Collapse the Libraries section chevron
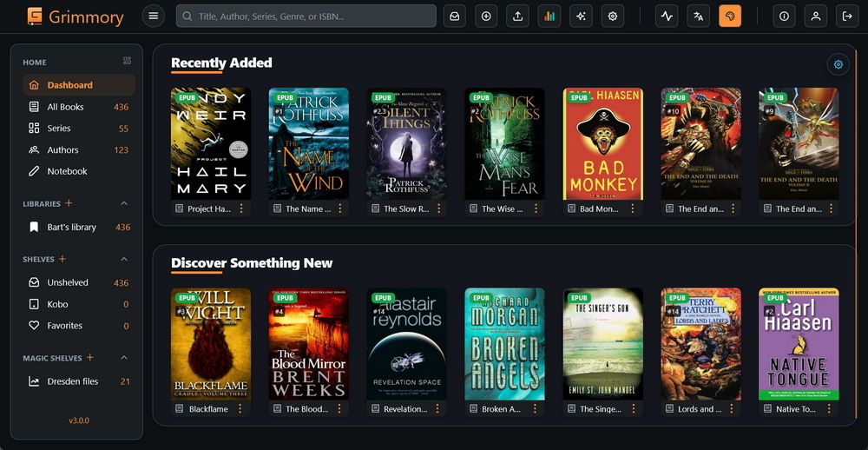868x450 pixels. [124, 203]
